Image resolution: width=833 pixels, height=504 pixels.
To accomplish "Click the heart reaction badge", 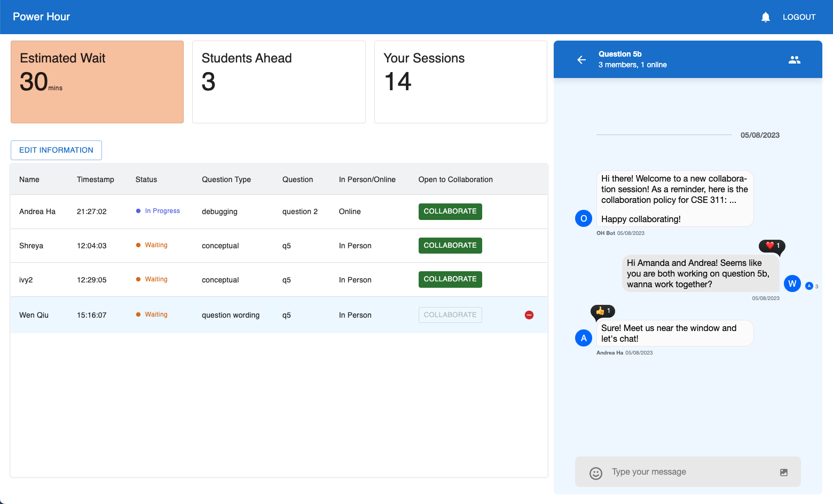I will pos(772,246).
